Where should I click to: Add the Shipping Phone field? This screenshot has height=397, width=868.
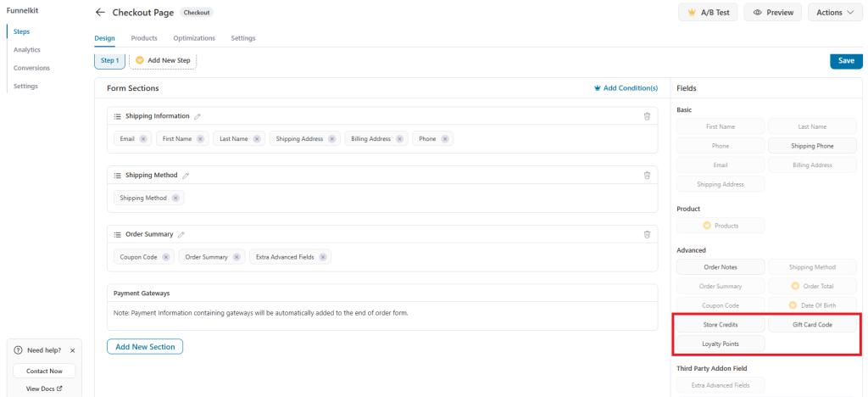click(812, 146)
